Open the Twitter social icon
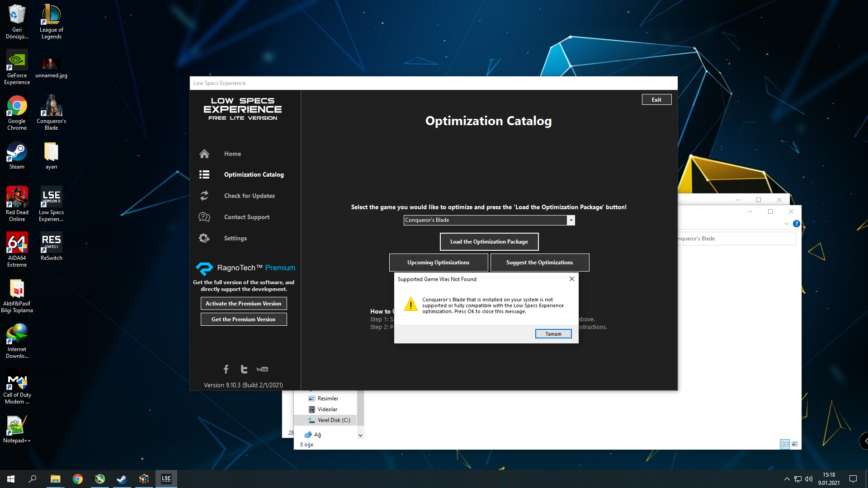The image size is (868, 488). pyautogui.click(x=244, y=369)
